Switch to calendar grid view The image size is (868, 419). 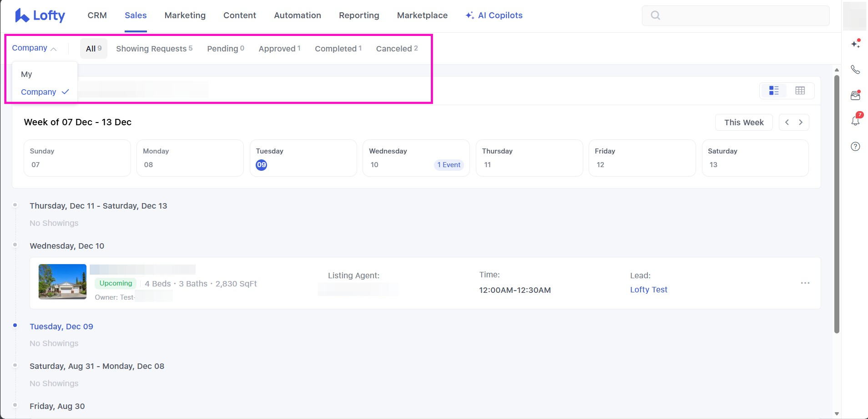[x=800, y=91]
